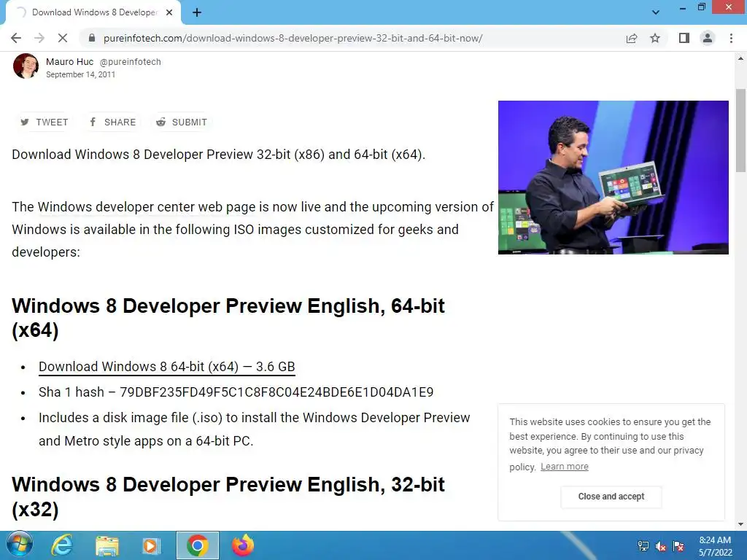
Task: Click the page vertical scrollbar thumb
Action: click(x=740, y=130)
